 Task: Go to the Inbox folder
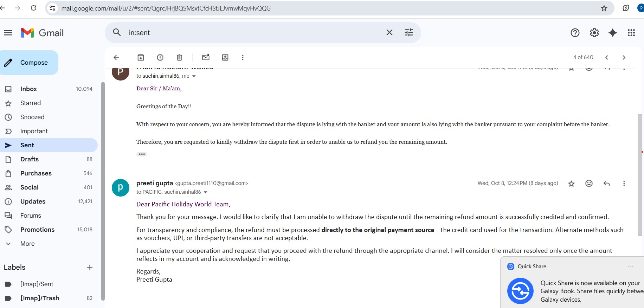coord(28,89)
